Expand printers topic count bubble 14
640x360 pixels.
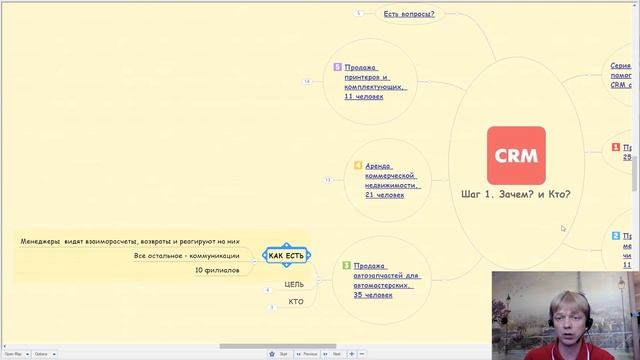tap(307, 82)
